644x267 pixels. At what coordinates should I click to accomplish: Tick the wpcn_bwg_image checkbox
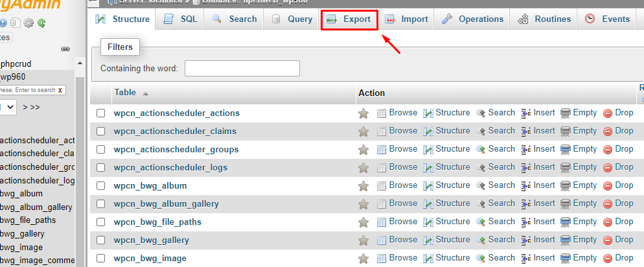pyautogui.click(x=100, y=259)
